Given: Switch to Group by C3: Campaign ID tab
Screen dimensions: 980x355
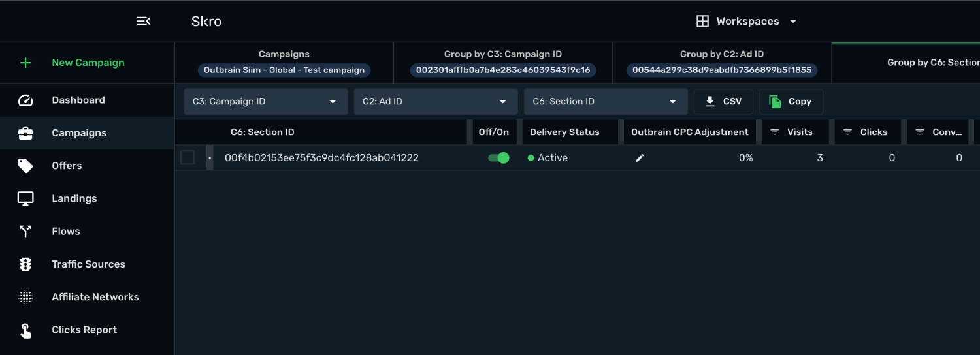Looking at the screenshot, I should tap(503, 63).
